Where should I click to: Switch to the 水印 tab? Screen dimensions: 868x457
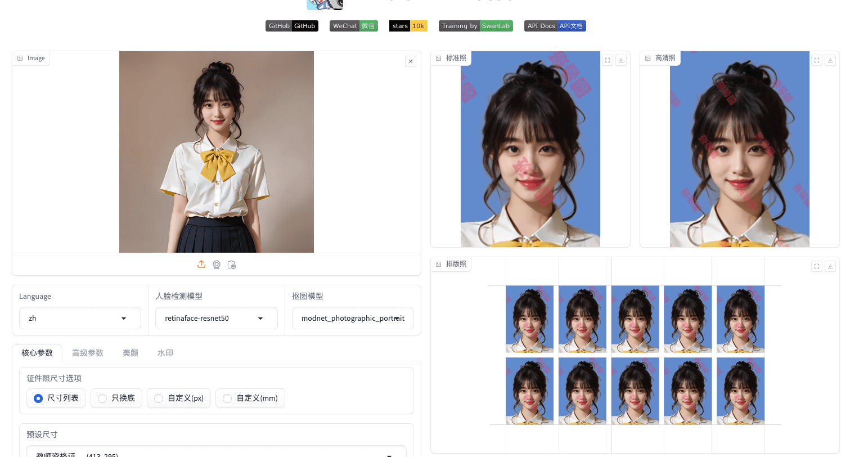pyautogui.click(x=165, y=353)
